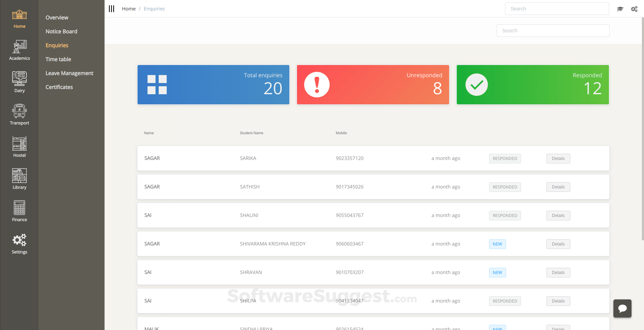
Task: Open the Home module icon
Action: pos(19,15)
